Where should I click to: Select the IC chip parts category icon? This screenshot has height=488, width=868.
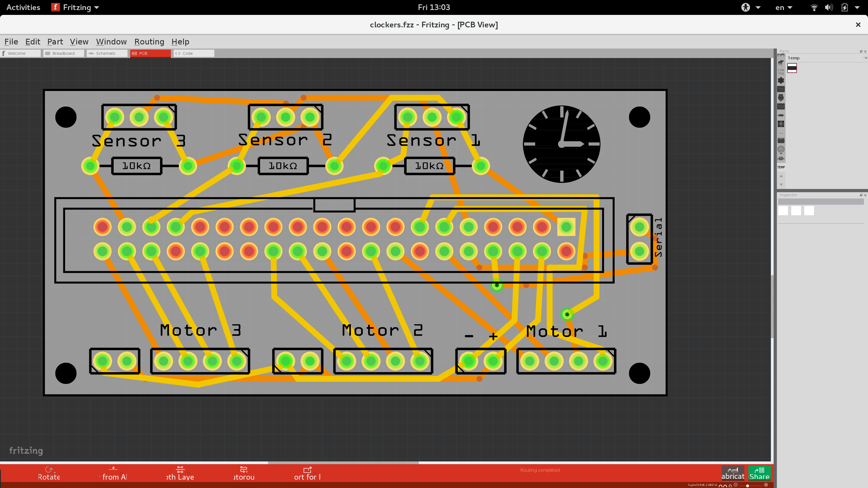pyautogui.click(x=781, y=141)
